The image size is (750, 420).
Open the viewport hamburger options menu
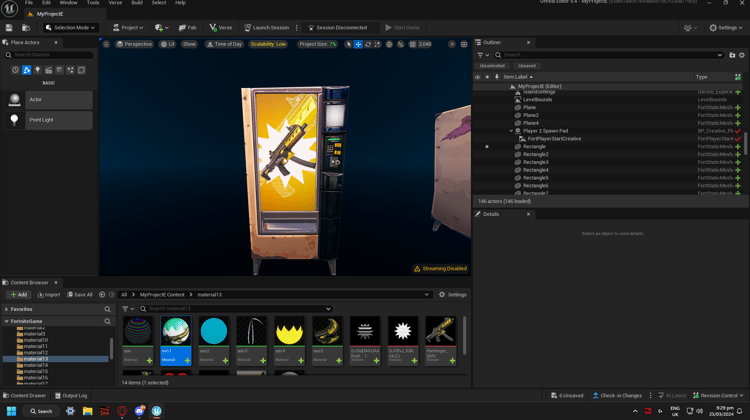pyautogui.click(x=106, y=44)
